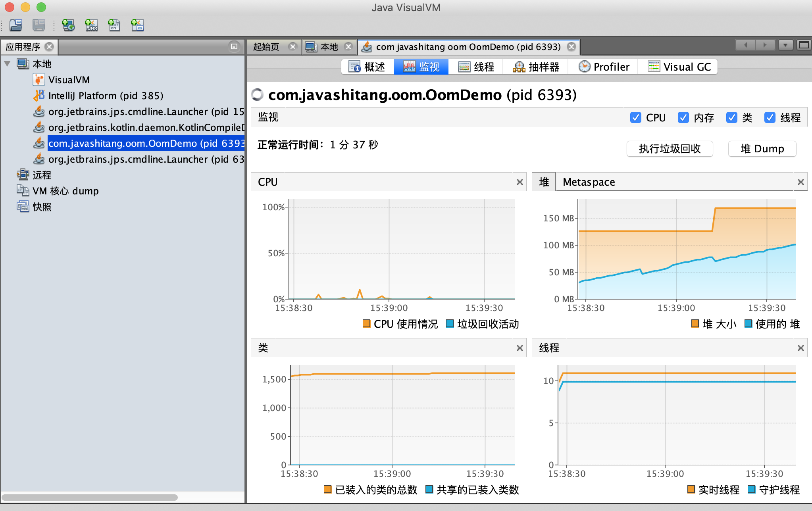Click the Load snapshot toolbar icon
The width and height of the screenshot is (812, 511).
[x=16, y=25]
